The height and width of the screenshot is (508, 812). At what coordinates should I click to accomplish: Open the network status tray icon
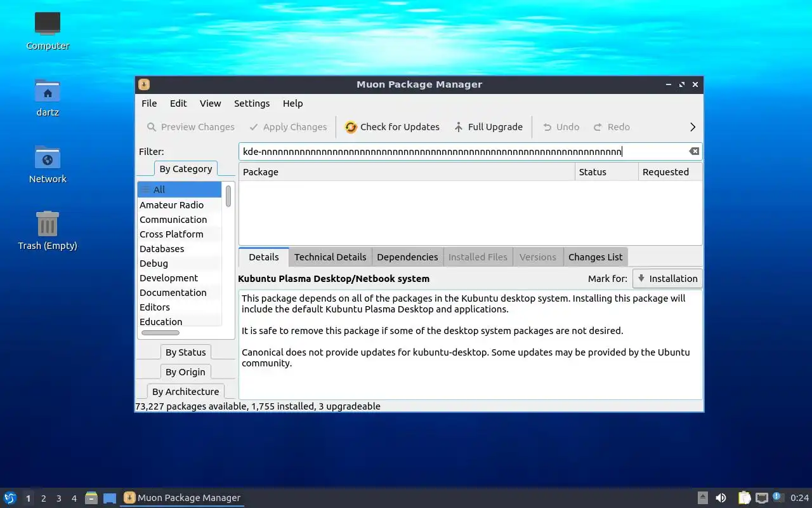761,498
